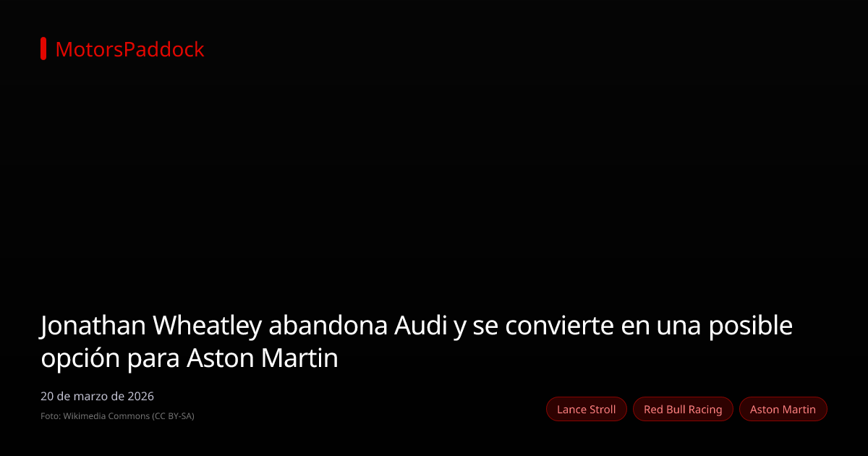Click the word Foto: in the credit line
This screenshot has width=868, height=456.
point(51,416)
